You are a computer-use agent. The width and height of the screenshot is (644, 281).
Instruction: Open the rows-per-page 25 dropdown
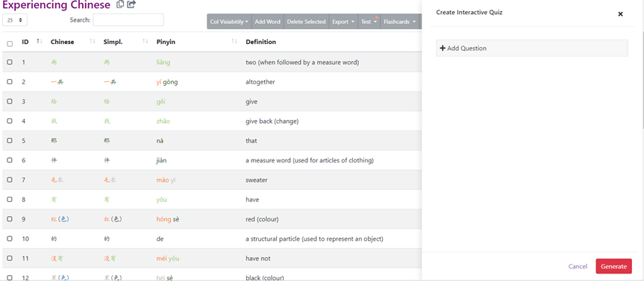(x=15, y=19)
